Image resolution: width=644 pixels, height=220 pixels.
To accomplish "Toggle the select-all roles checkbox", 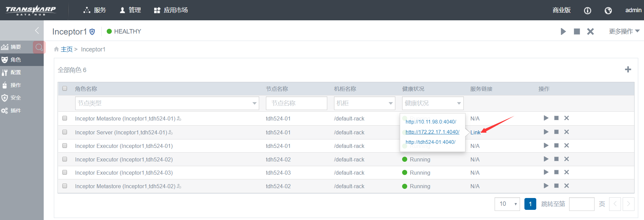I will 65,88.
